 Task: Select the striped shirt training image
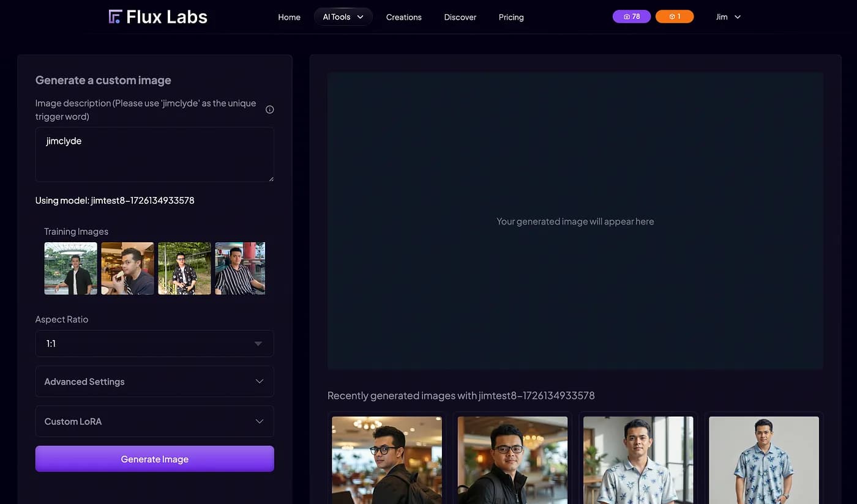(x=240, y=269)
